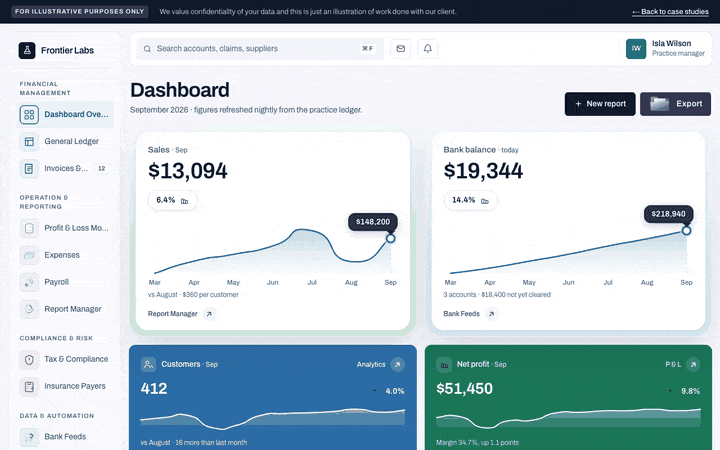The image size is (720, 450).
Task: Click arrow icon next to Report Manager link
Action: pos(209,314)
